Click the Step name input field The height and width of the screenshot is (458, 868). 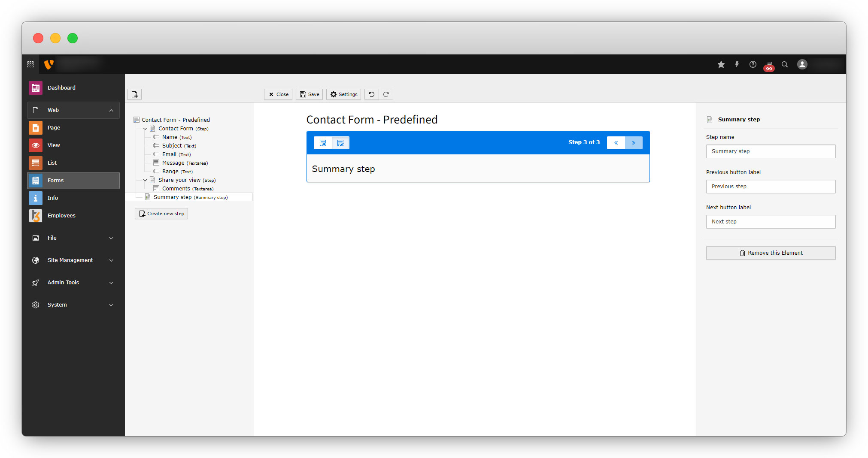point(771,151)
